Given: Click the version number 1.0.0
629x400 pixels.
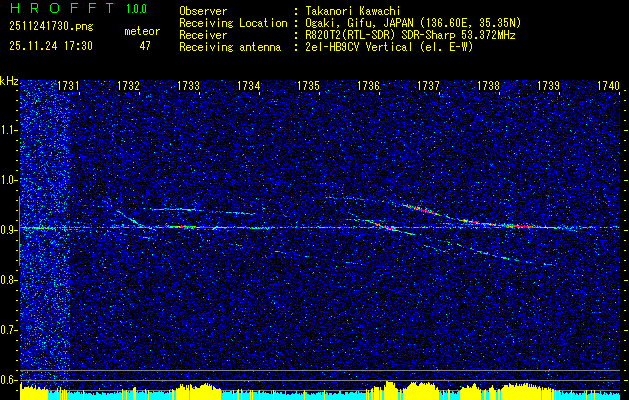Looking at the screenshot, I should coord(136,8).
